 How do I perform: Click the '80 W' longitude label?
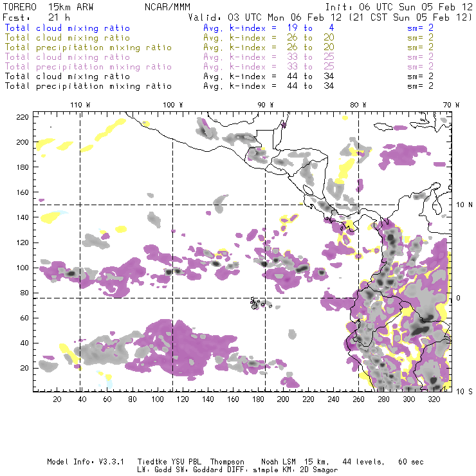click(358, 105)
